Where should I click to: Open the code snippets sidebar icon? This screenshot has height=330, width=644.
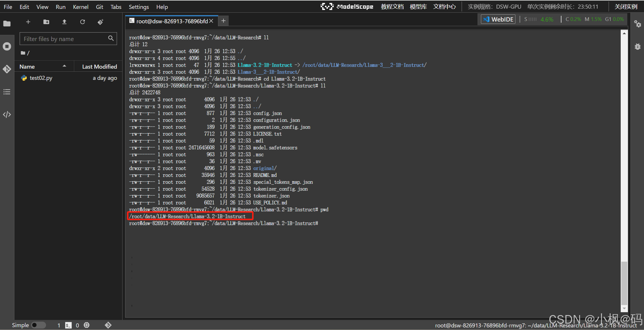pos(7,115)
